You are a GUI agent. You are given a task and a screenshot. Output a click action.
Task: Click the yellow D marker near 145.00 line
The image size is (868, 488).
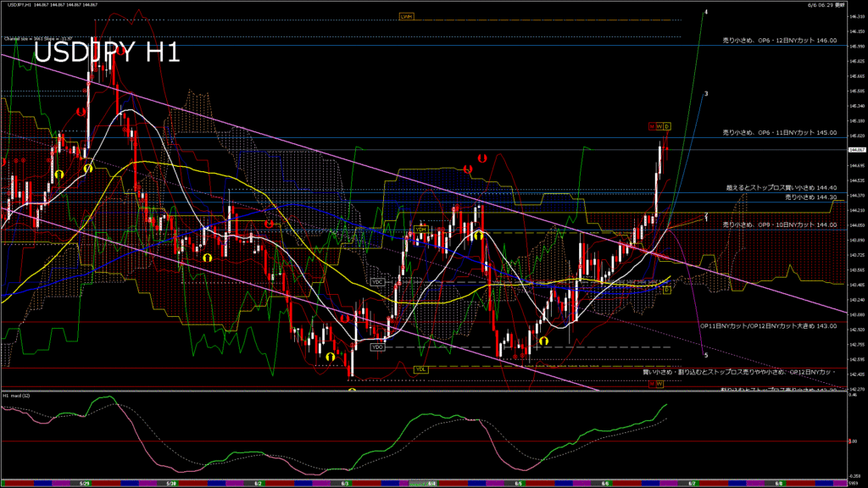coord(667,127)
